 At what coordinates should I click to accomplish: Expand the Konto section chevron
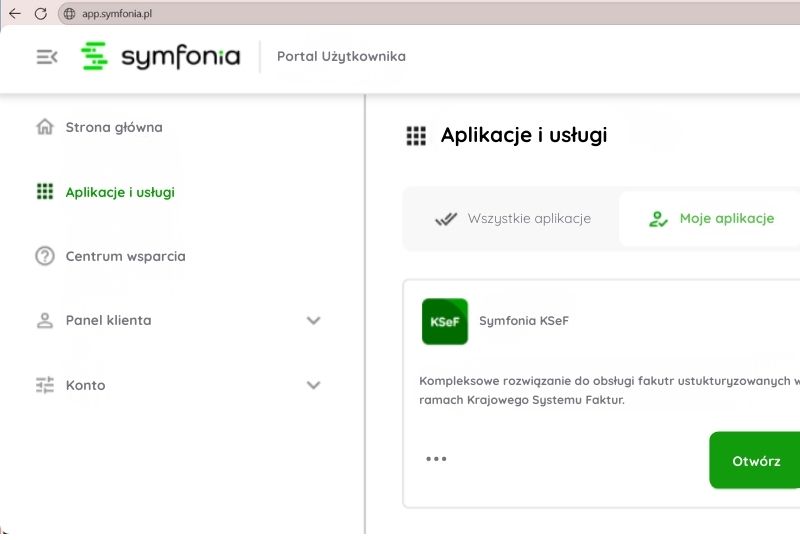tap(313, 385)
